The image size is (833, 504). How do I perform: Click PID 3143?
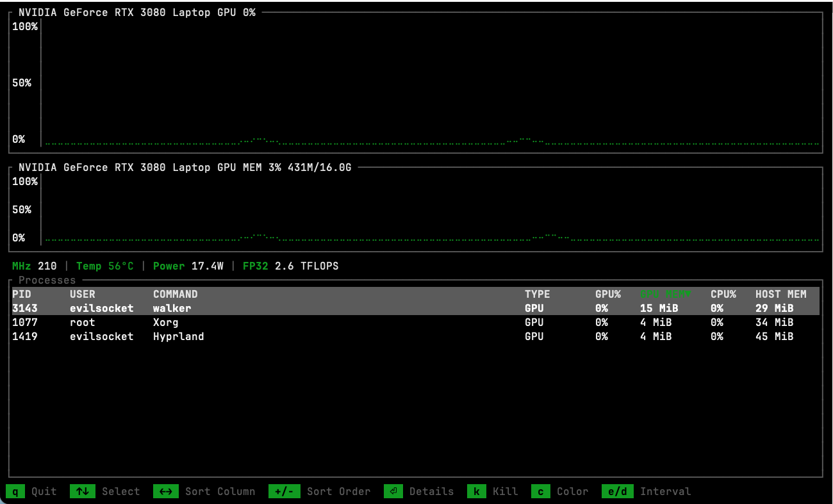pyautogui.click(x=25, y=308)
